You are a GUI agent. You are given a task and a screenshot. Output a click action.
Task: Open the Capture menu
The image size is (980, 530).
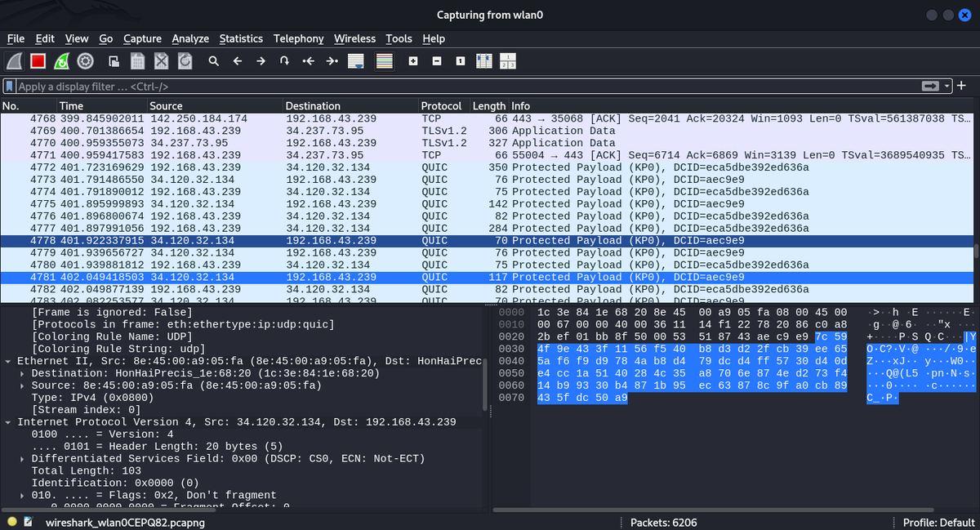pyautogui.click(x=142, y=38)
